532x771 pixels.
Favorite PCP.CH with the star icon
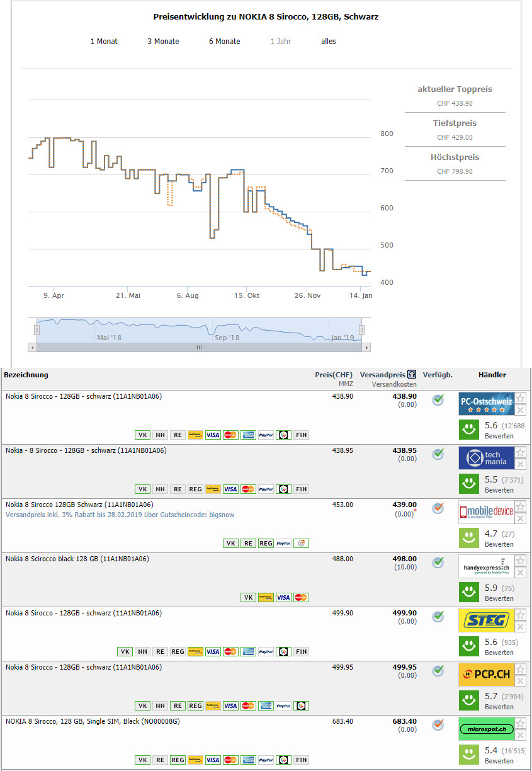(521, 669)
